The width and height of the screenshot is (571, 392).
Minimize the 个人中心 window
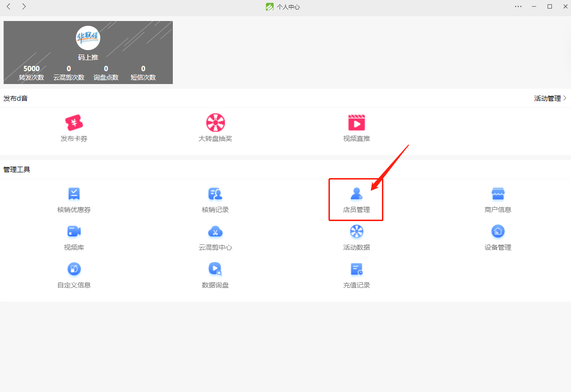pyautogui.click(x=534, y=7)
